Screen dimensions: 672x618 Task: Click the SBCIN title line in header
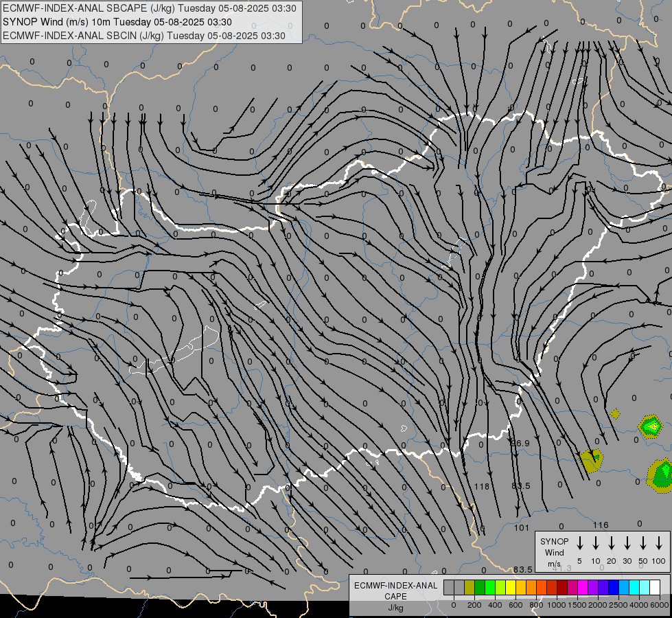(x=144, y=36)
